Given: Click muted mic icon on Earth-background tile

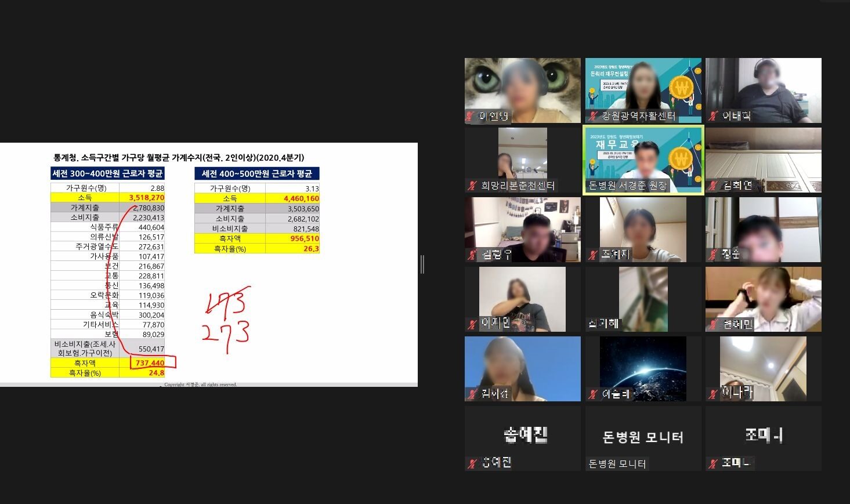Looking at the screenshot, I should pos(592,394).
